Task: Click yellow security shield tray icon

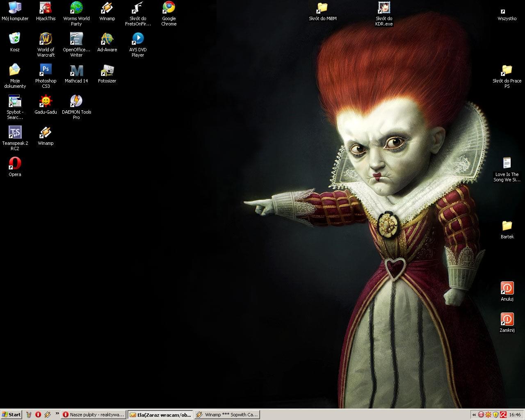Action: point(495,415)
